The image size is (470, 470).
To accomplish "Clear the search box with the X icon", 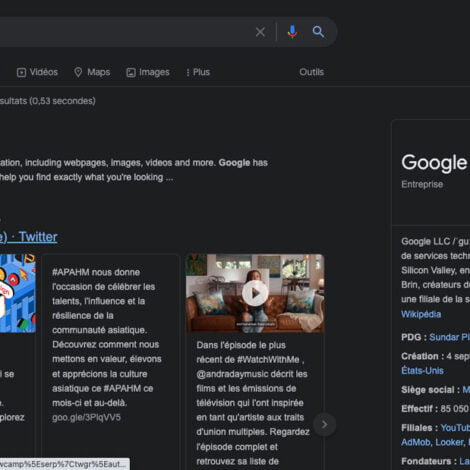I will tap(260, 32).
